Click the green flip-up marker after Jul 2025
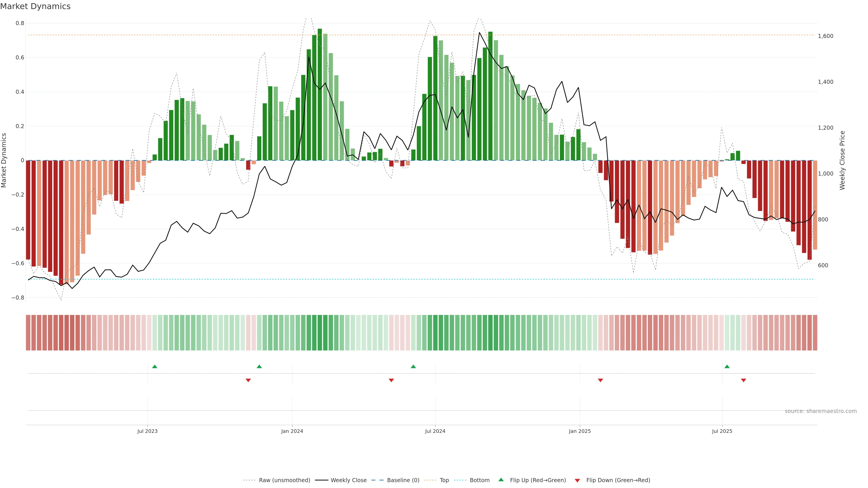Viewport: 868px width, 488px height. click(x=727, y=366)
